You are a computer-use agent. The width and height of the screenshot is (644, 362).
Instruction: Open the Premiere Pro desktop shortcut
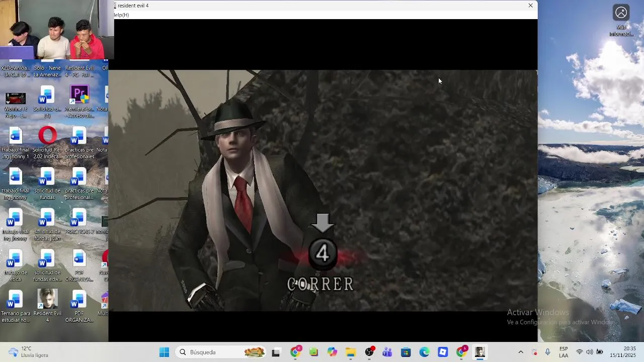[79, 102]
